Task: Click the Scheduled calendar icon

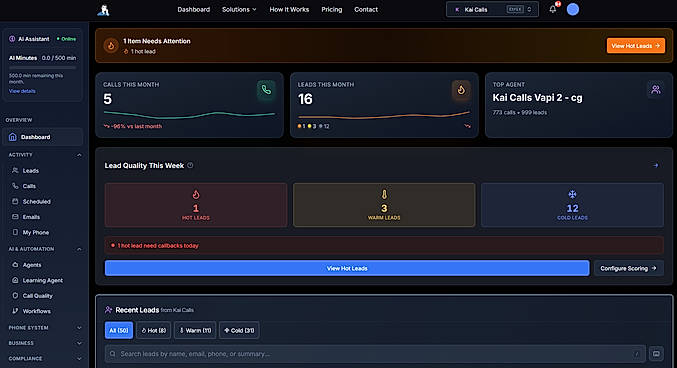Action: click(15, 201)
